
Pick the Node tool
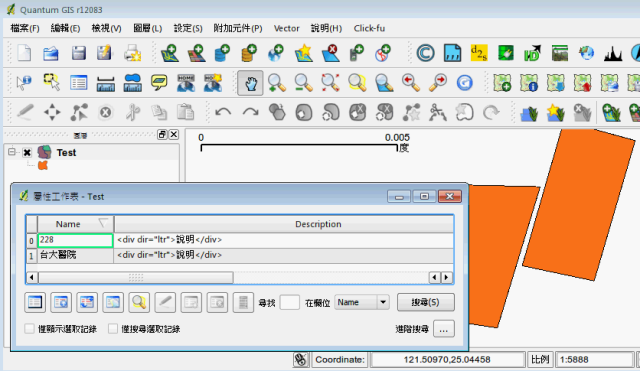(x=78, y=112)
